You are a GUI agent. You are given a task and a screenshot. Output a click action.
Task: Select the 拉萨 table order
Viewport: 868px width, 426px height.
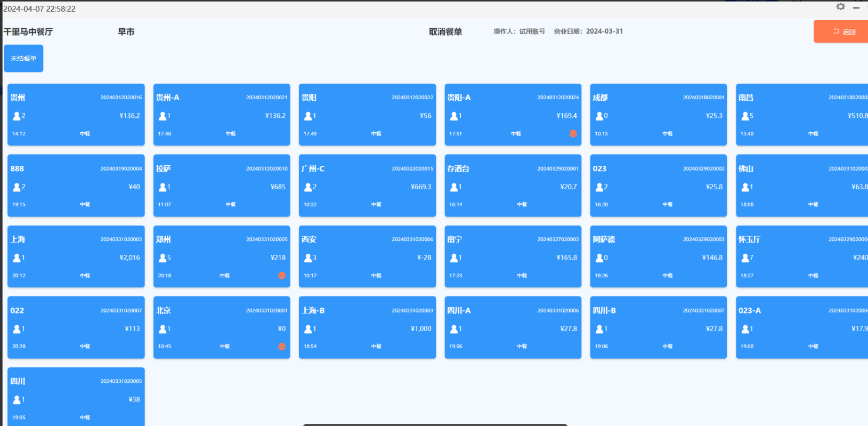point(222,186)
